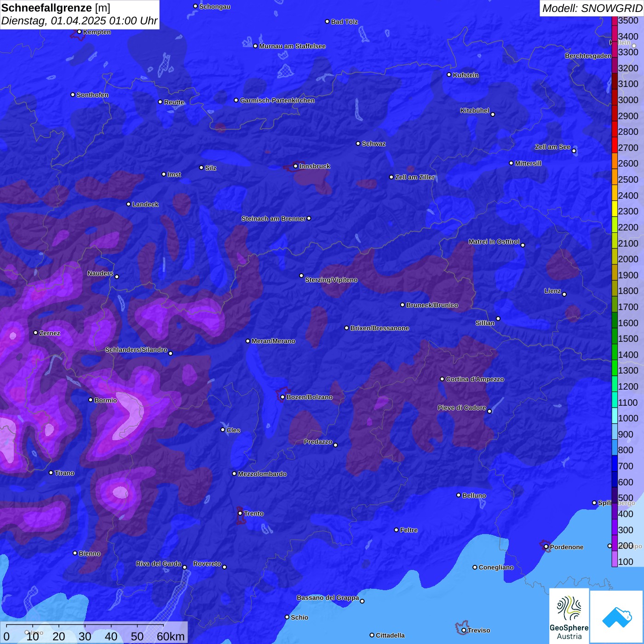Select the Sillian town label
The height and width of the screenshot is (644, 644).
[485, 323]
